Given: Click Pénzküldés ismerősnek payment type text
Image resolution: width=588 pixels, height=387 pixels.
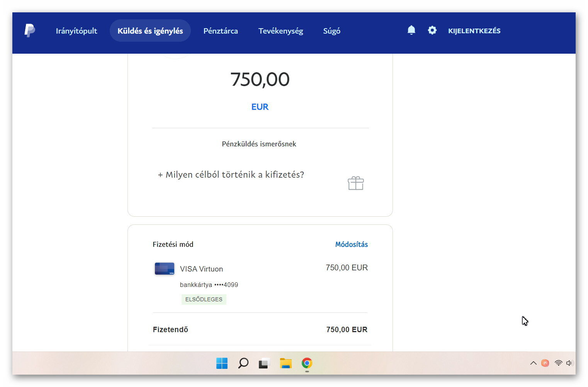Looking at the screenshot, I should 259,144.
